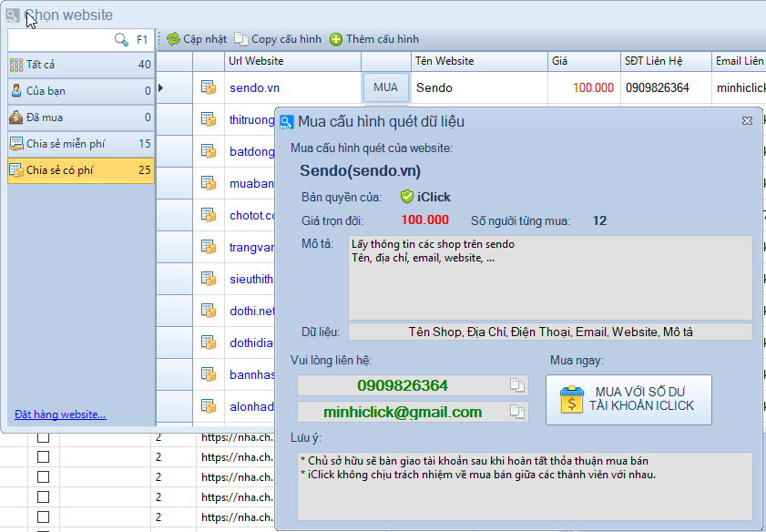This screenshot has width=766, height=532.
Task: Click the config icon in the batdong row
Action: (209, 151)
